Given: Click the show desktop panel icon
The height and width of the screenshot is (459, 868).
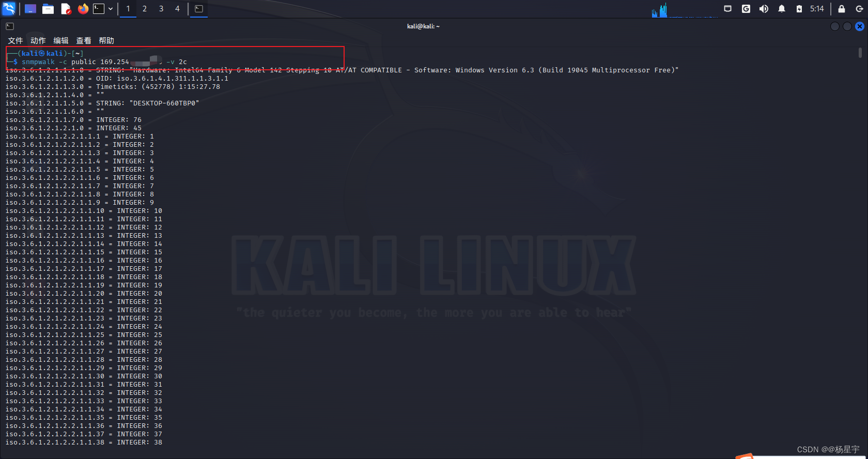Looking at the screenshot, I should [x=30, y=9].
